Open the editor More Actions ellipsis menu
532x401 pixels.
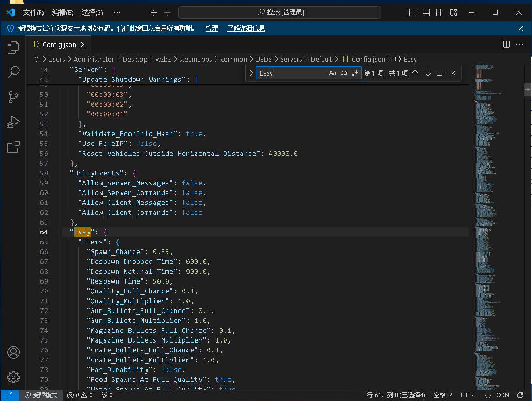[x=520, y=44]
